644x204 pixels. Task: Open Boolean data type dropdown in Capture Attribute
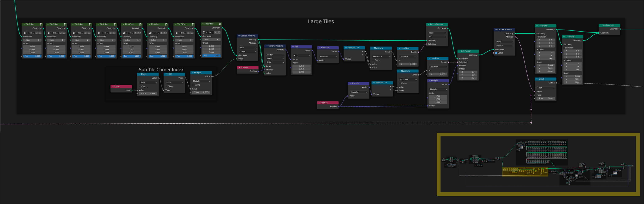pyautogui.click(x=504, y=46)
